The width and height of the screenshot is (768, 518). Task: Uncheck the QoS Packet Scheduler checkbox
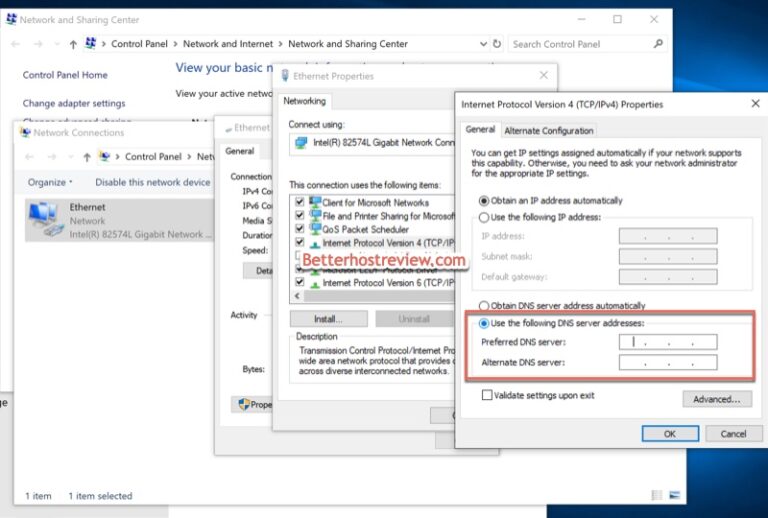click(299, 229)
